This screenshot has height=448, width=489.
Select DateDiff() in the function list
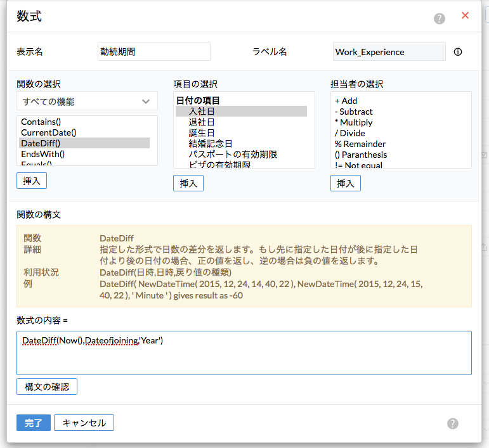[x=40, y=143]
